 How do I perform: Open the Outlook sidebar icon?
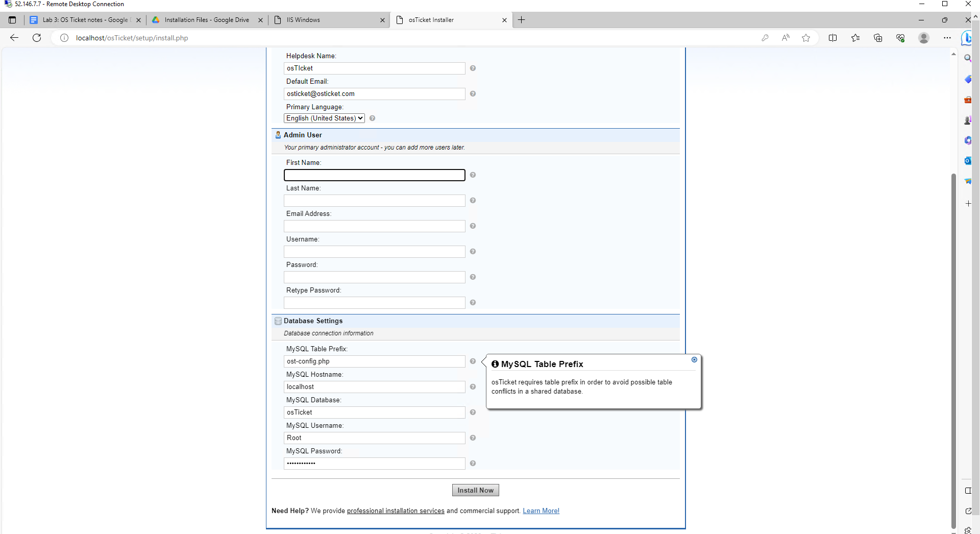[968, 161]
